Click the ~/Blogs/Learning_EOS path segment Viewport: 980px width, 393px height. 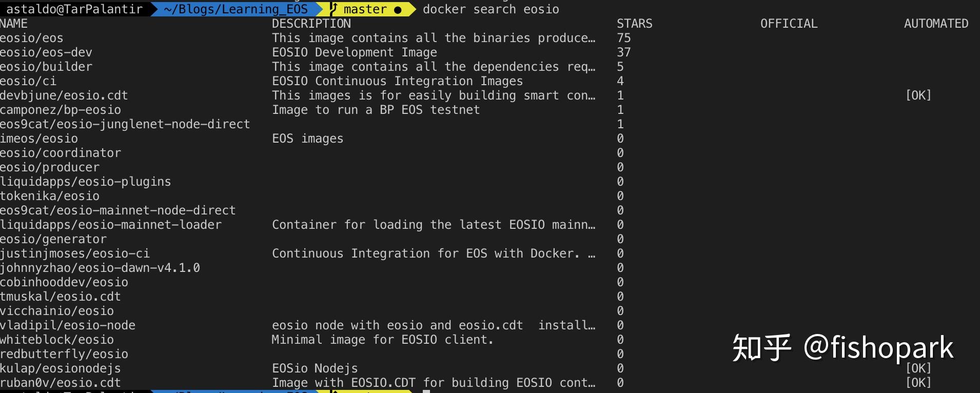click(x=236, y=9)
